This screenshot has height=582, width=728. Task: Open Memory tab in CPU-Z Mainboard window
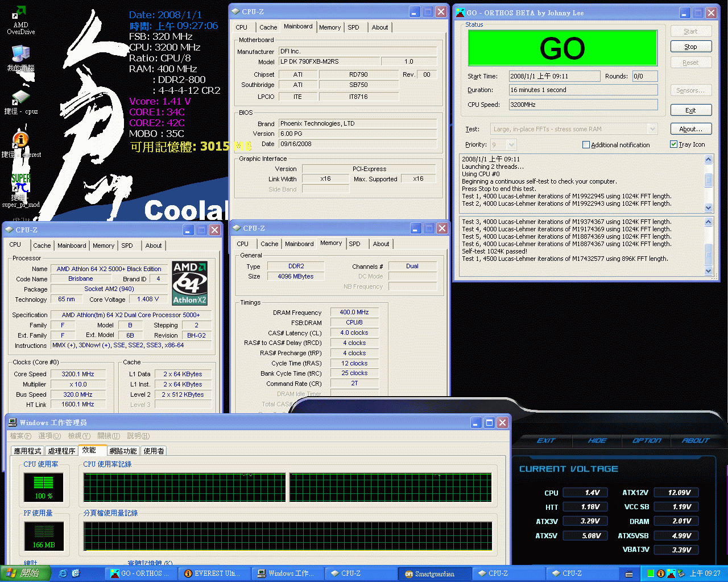[330, 27]
